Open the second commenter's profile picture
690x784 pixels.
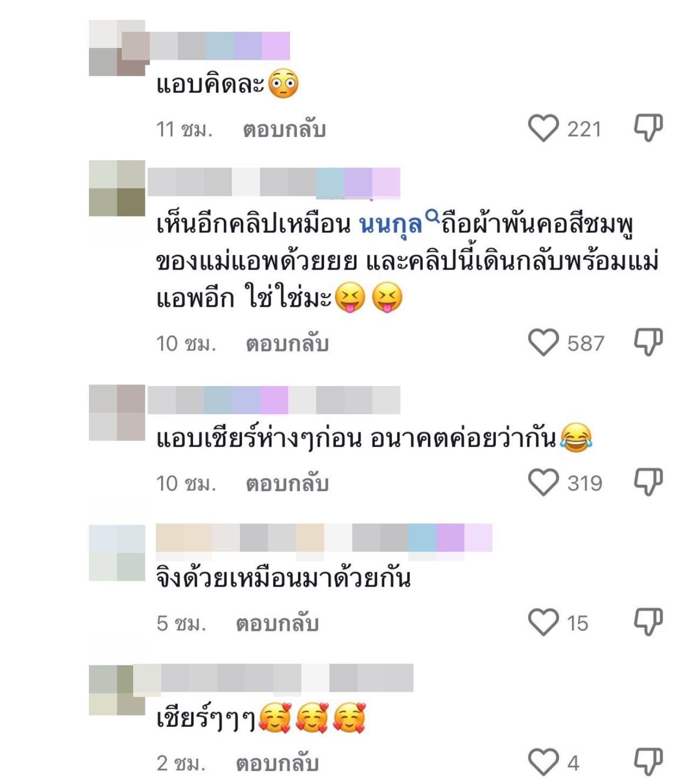(x=117, y=188)
